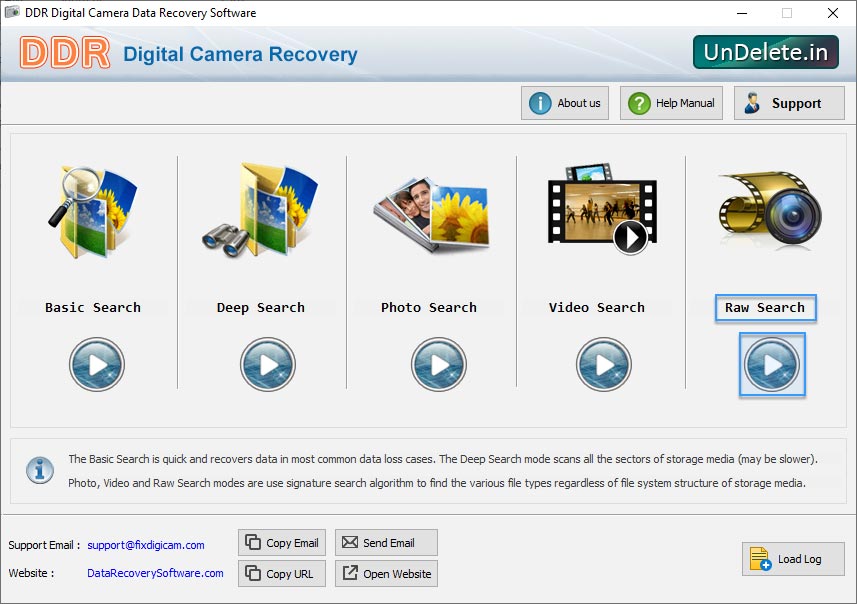Click the Deep Search binoculars folder icon

pyautogui.click(x=260, y=209)
